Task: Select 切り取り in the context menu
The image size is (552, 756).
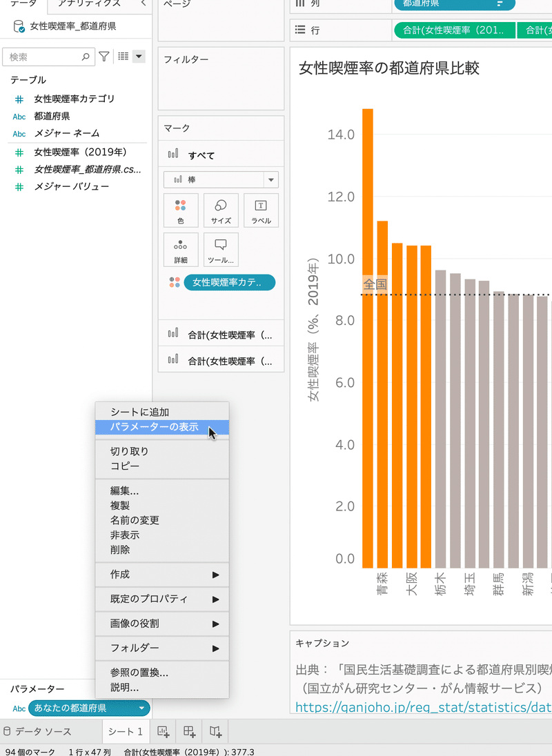Action: pos(162,452)
